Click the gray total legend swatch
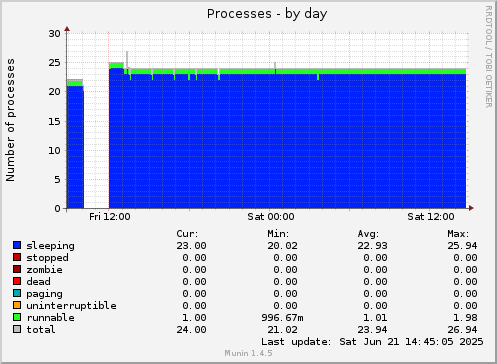The width and height of the screenshot is (497, 364). [17, 329]
